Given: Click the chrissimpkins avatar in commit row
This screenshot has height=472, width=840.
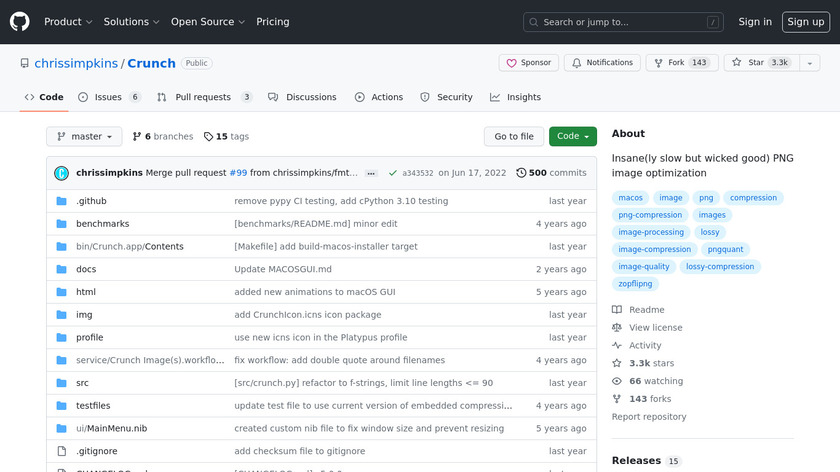Looking at the screenshot, I should tap(61, 173).
